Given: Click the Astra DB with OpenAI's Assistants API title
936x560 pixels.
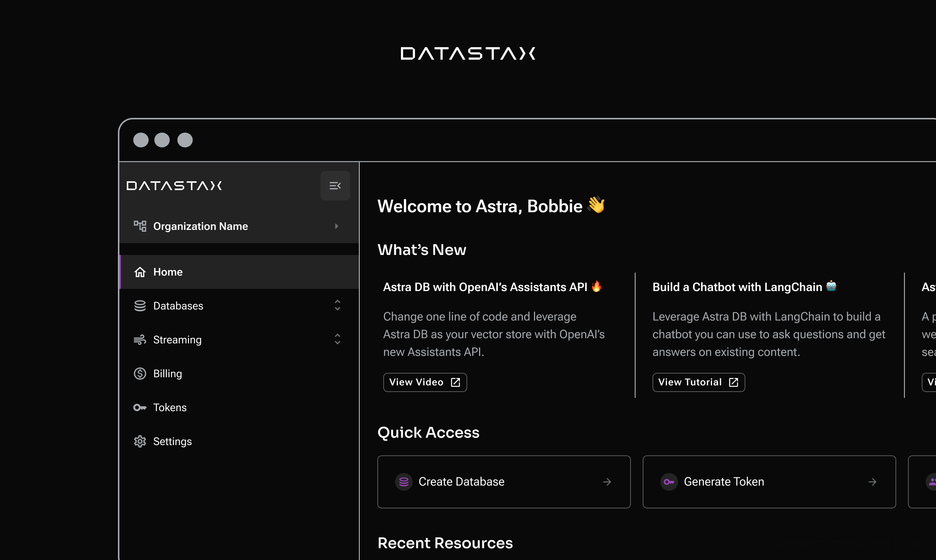Looking at the screenshot, I should [x=485, y=287].
